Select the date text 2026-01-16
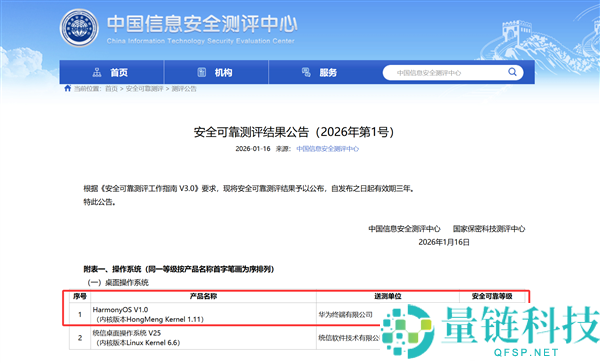Screen dimensions: 600x363 (253, 149)
